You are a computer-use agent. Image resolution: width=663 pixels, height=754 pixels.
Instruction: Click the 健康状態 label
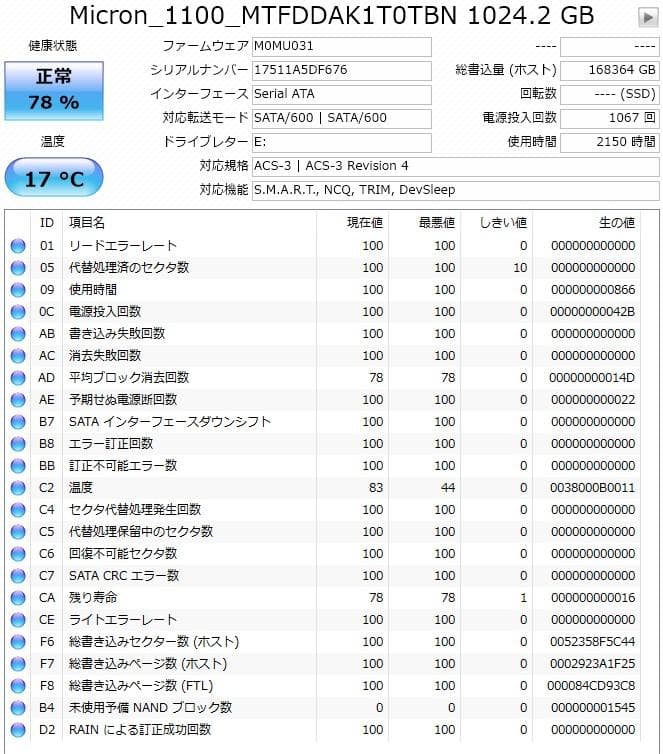click(52, 46)
